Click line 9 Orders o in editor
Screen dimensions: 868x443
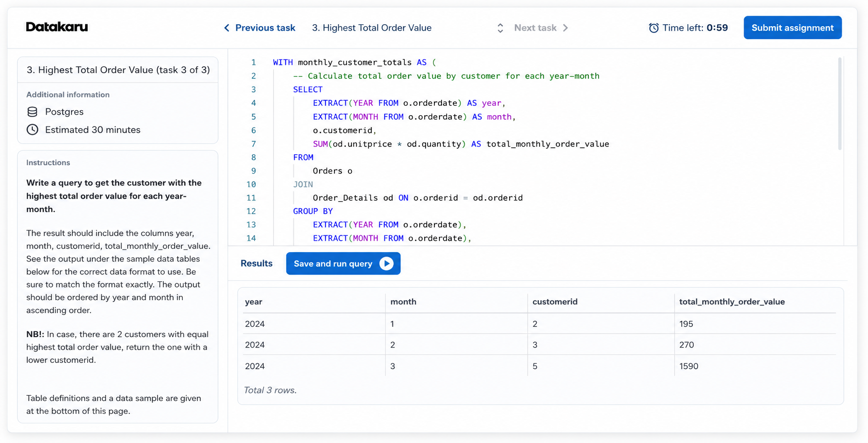[333, 171]
